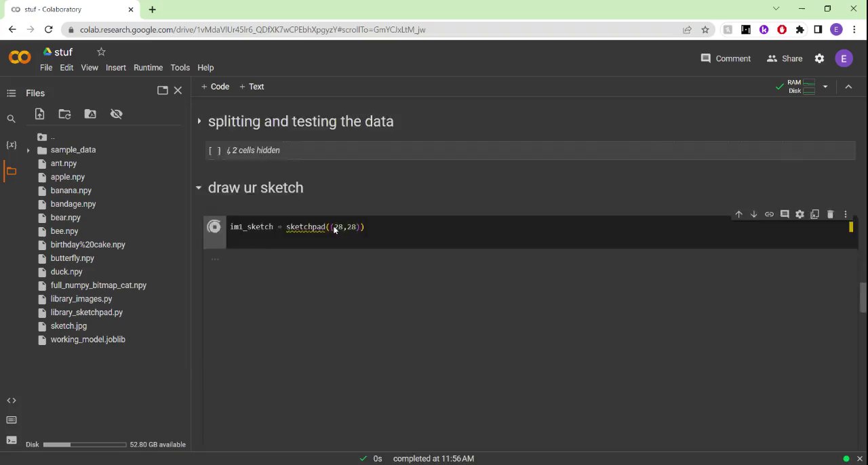Click the Share button

pos(784,58)
